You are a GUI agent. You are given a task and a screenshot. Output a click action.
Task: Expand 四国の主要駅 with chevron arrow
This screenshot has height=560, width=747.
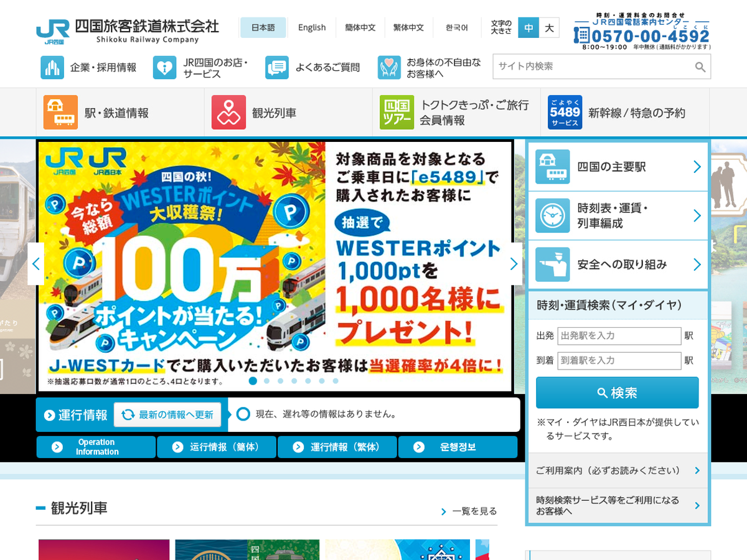point(697,167)
